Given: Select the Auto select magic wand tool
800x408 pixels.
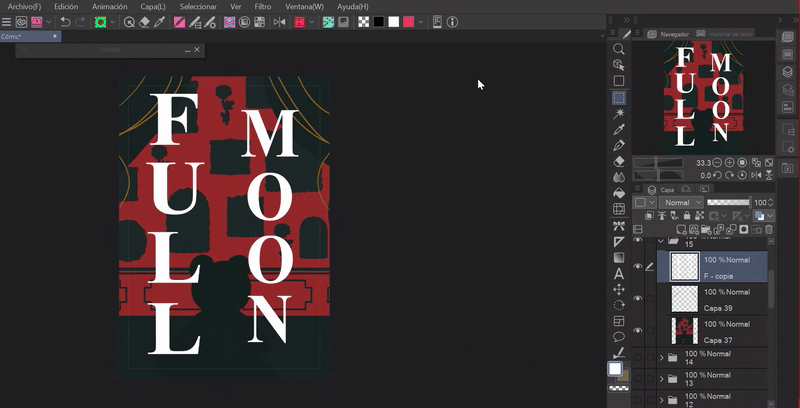Looking at the screenshot, I should (619, 113).
